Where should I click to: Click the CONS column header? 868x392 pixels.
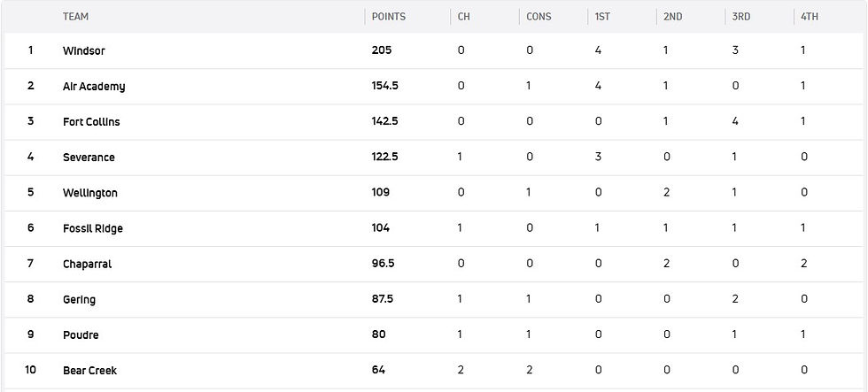pyautogui.click(x=539, y=17)
